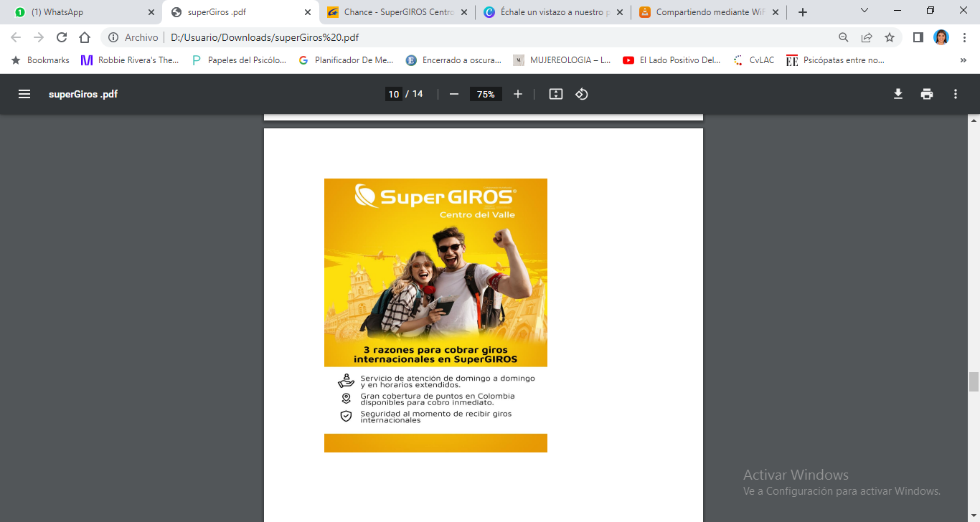View site information for Archivo
This screenshot has height=522, width=980.
(x=133, y=37)
